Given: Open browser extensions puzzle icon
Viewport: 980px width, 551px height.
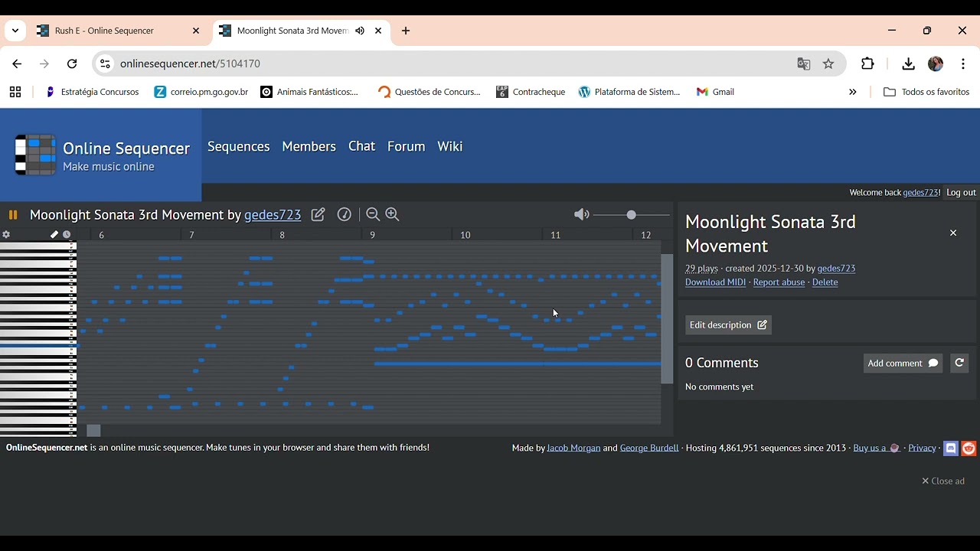Looking at the screenshot, I should tap(867, 64).
